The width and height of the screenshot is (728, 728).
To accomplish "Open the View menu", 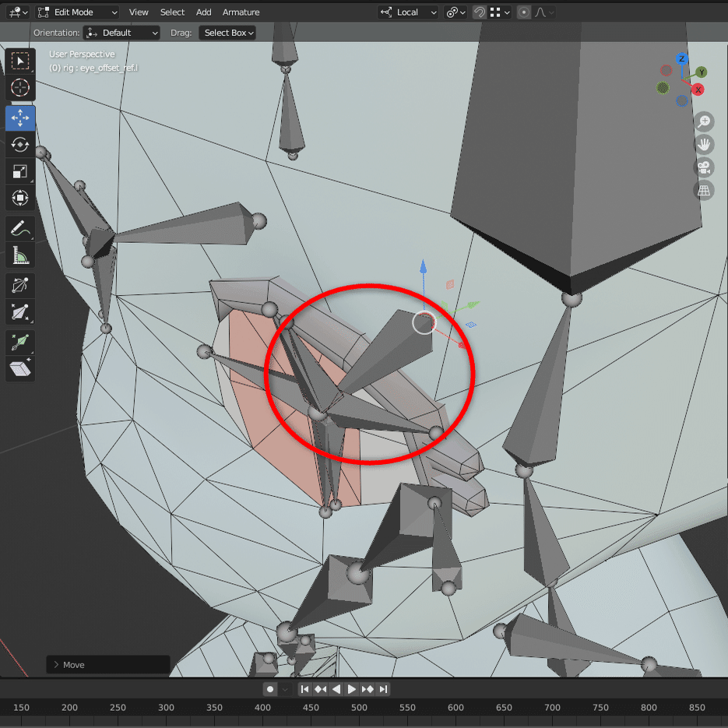I will click(x=139, y=12).
